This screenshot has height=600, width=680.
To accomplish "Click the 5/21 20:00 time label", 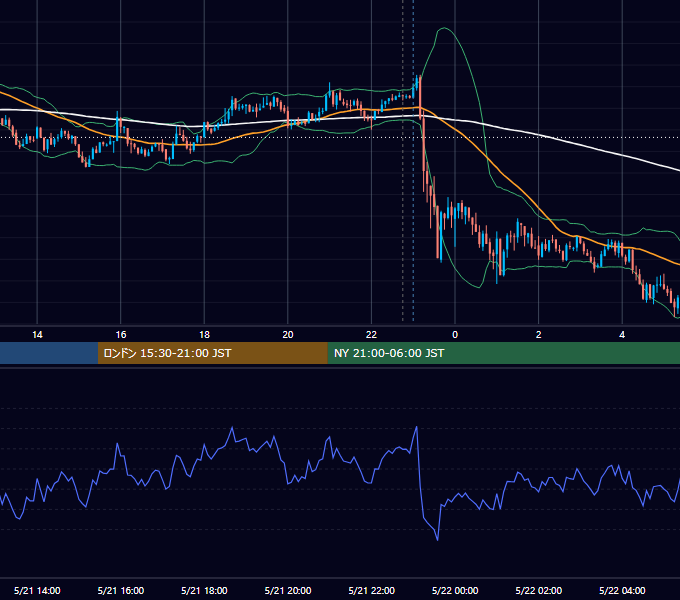I will [x=288, y=590].
